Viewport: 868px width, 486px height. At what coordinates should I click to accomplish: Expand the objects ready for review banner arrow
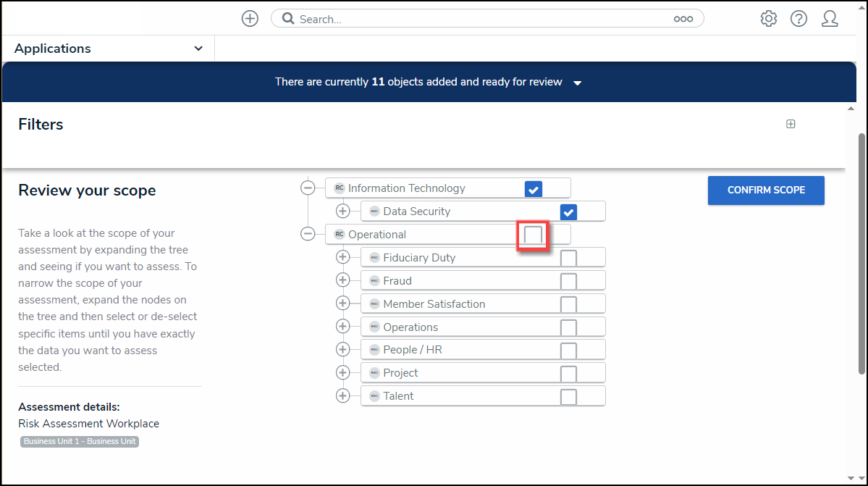577,83
